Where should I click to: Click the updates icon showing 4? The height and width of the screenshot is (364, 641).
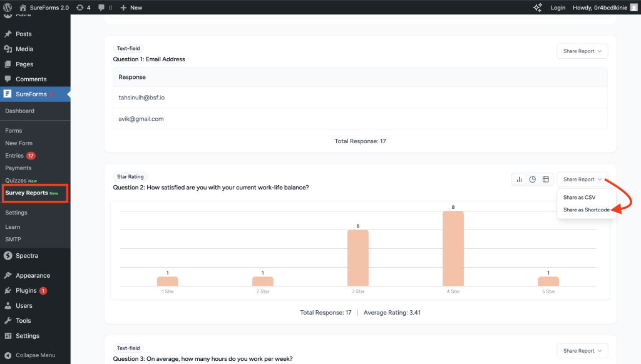click(x=79, y=8)
